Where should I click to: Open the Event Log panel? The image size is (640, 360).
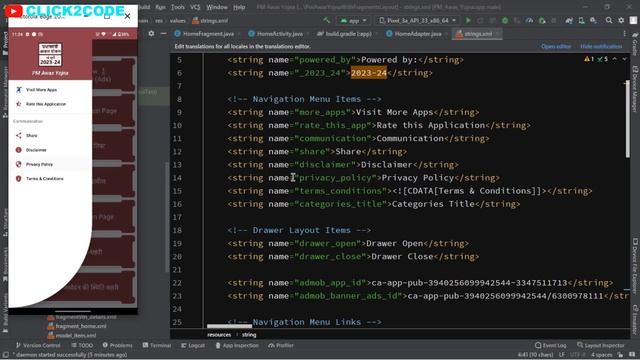(x=551, y=345)
